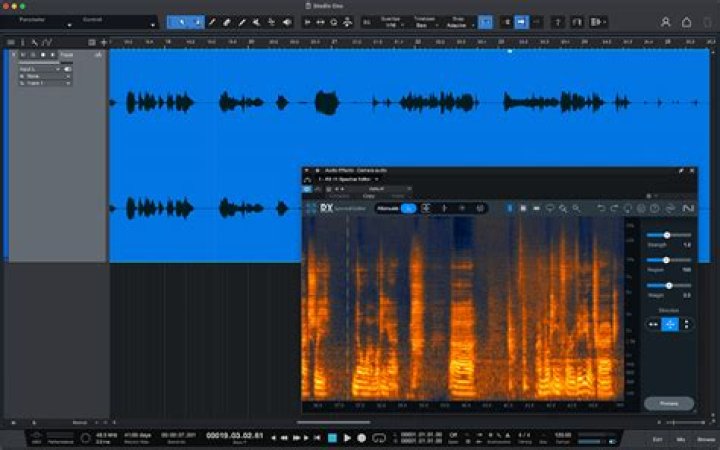Pin the Audio Effects plugin window
The image size is (720, 450).
tap(681, 171)
